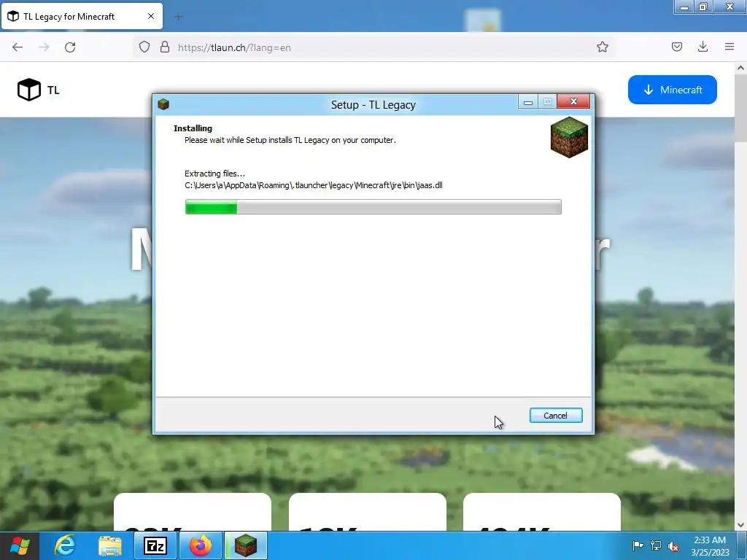Click the site security padlock icon
Viewport: 747px width, 560px height.
tap(165, 47)
